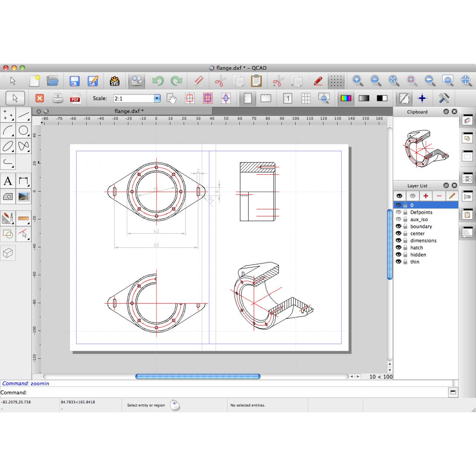Click the SVG export icon
This screenshot has width=476, height=476.
(115, 81)
